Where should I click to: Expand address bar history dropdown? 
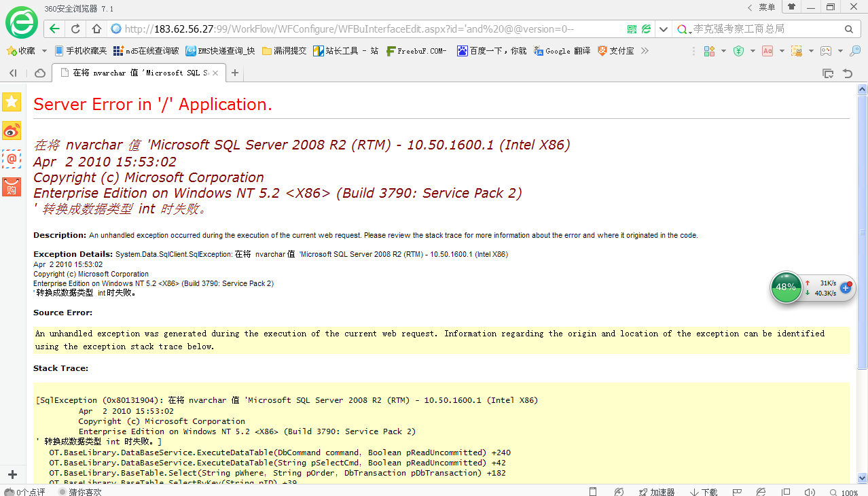[x=662, y=29]
